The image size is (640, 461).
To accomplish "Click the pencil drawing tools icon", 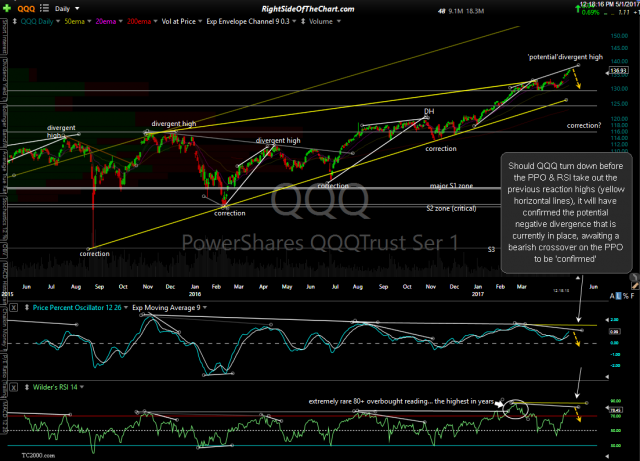I will pyautogui.click(x=634, y=285).
